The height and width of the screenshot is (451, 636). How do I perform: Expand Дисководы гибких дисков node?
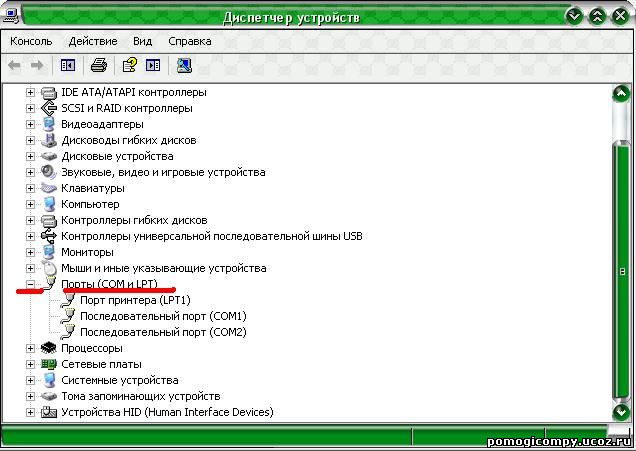tap(30, 140)
